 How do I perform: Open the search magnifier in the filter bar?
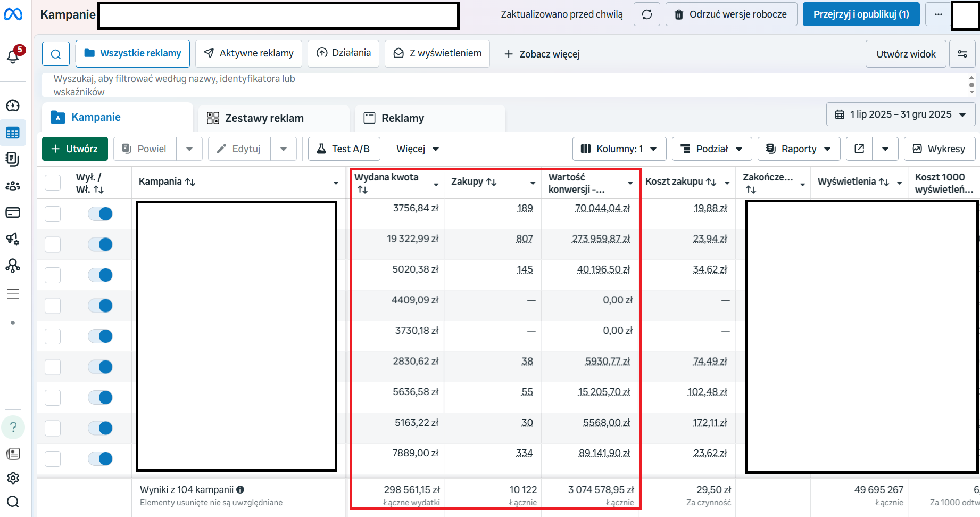pyautogui.click(x=56, y=54)
